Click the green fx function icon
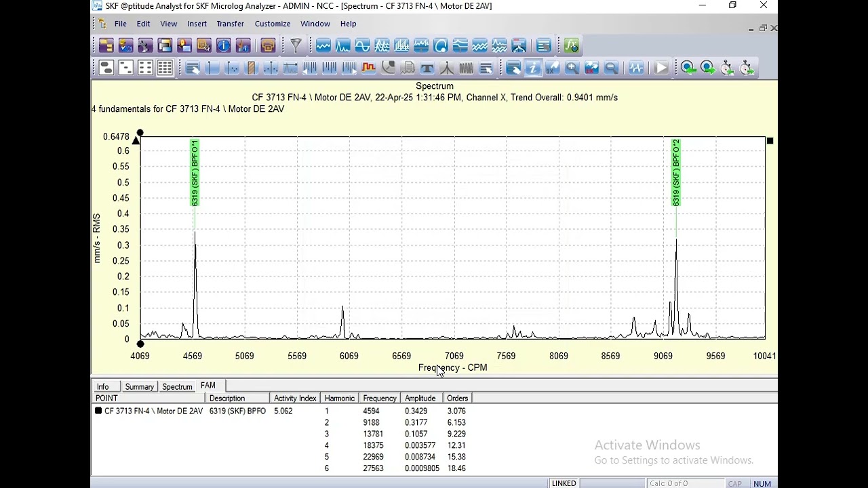 pyautogui.click(x=571, y=46)
